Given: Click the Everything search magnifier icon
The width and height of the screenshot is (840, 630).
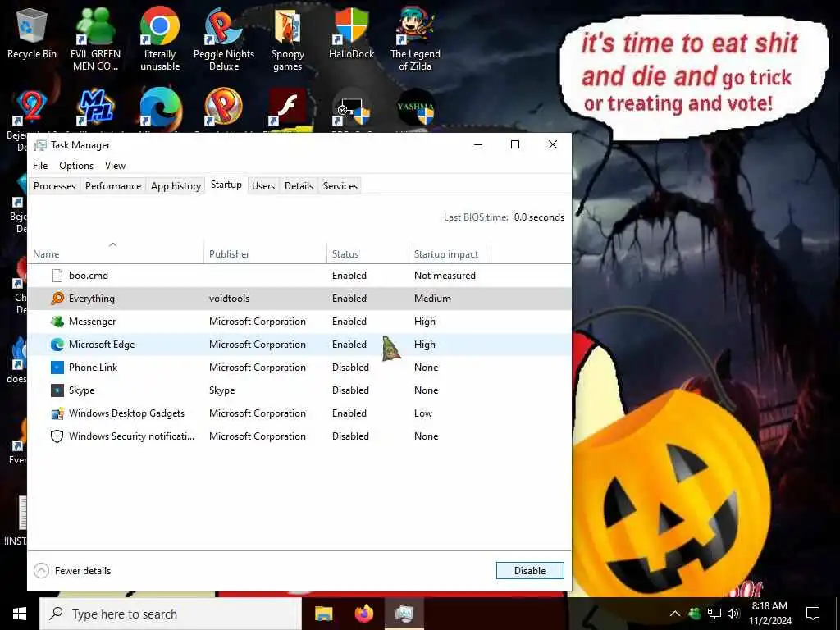Looking at the screenshot, I should pyautogui.click(x=57, y=299).
